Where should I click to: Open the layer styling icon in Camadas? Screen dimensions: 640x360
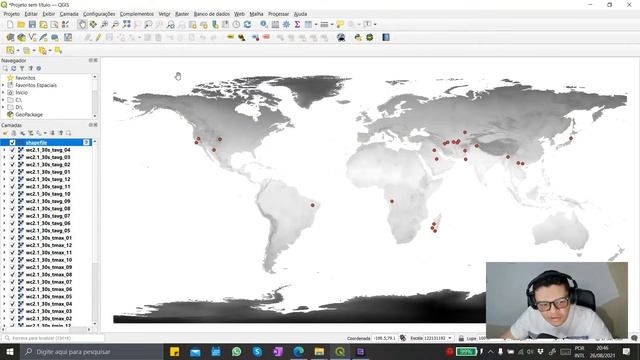click(5, 133)
